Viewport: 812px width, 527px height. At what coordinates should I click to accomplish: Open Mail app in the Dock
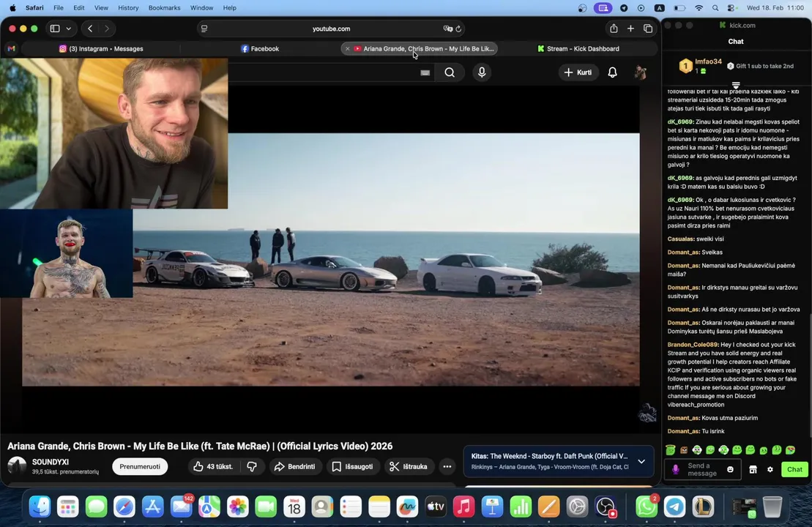(182, 507)
